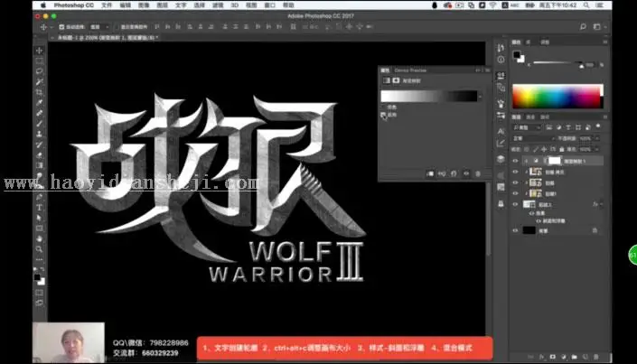Click reset adjustment icon in Properties panel
637x364 pixels.
[454, 174]
